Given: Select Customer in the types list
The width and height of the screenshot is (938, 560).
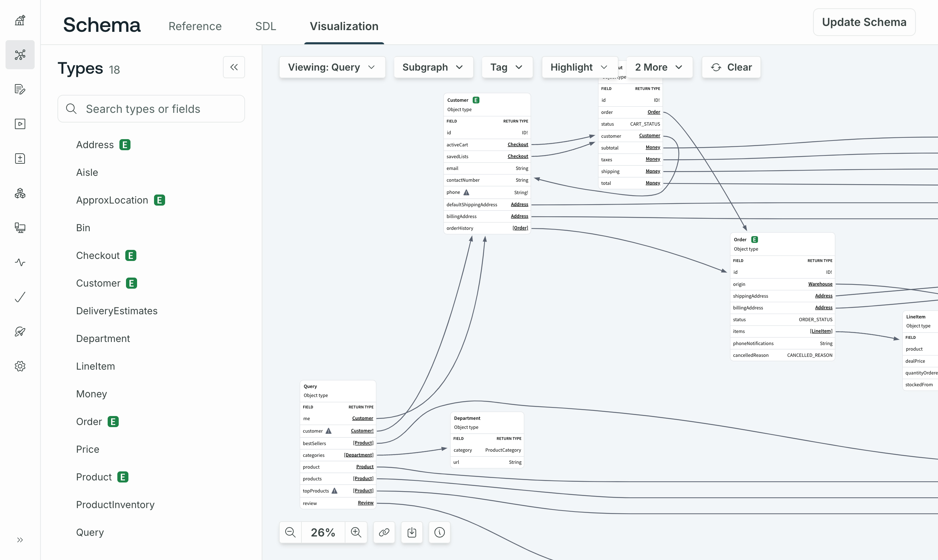Looking at the screenshot, I should (x=98, y=283).
